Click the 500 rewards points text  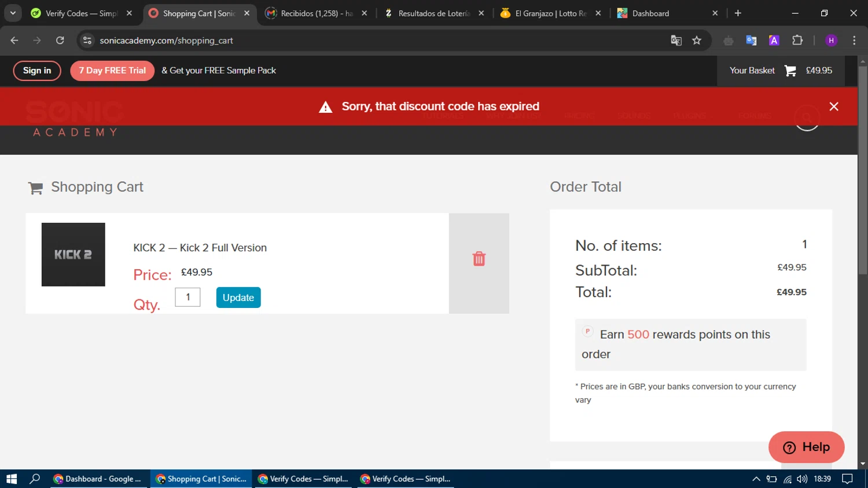pos(638,335)
